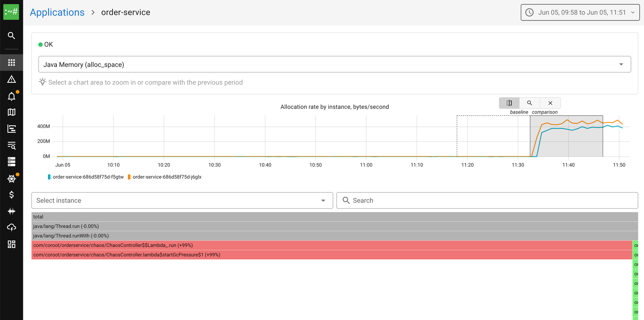This screenshot has width=644, height=320.
Task: Open the Java Memory (alloc_space) profile dropdown
Action: point(334,64)
